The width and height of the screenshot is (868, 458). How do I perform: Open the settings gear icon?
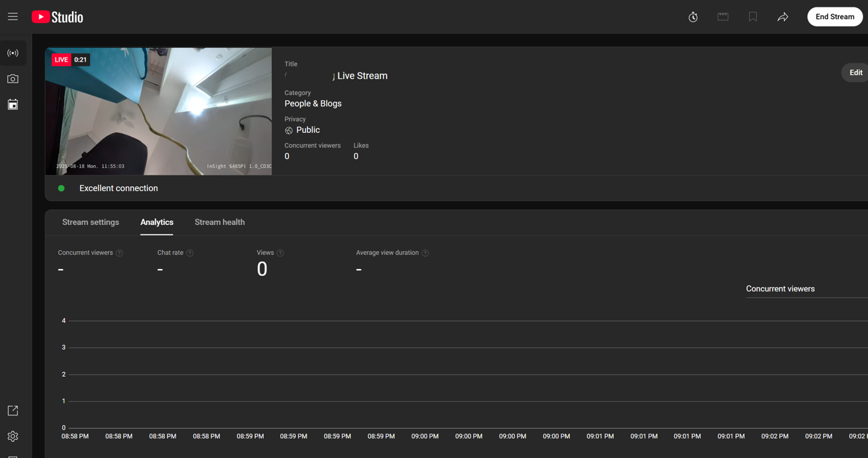pyautogui.click(x=13, y=436)
